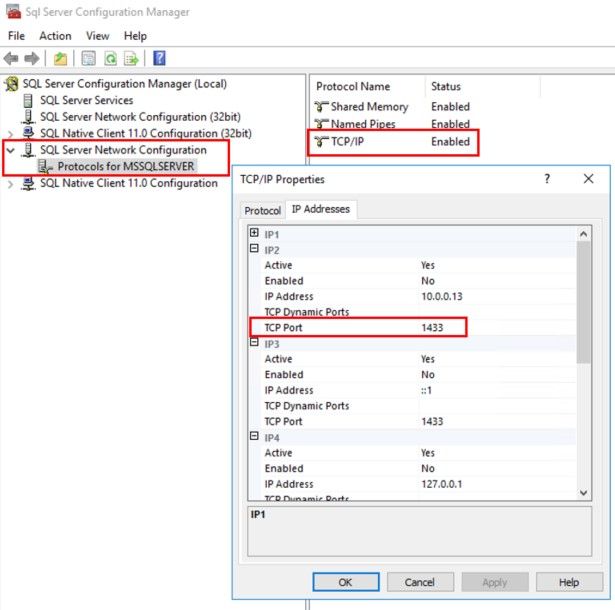Open the Action menu

pos(55,36)
